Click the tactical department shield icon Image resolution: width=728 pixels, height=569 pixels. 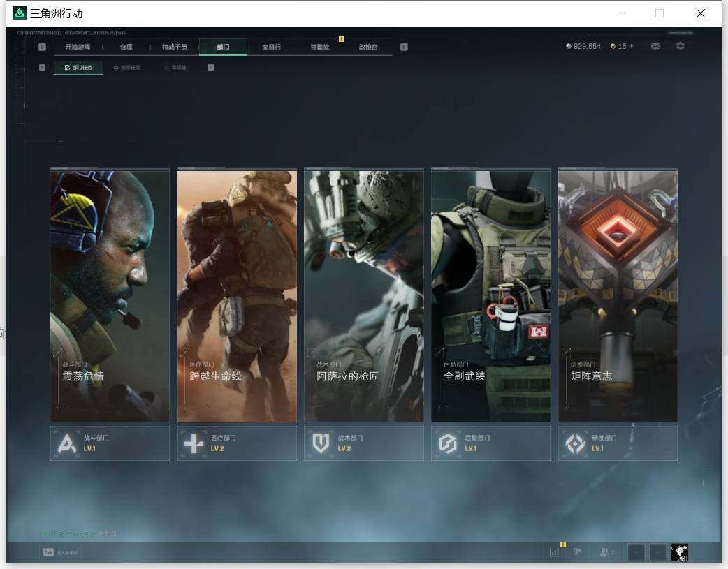pos(321,444)
